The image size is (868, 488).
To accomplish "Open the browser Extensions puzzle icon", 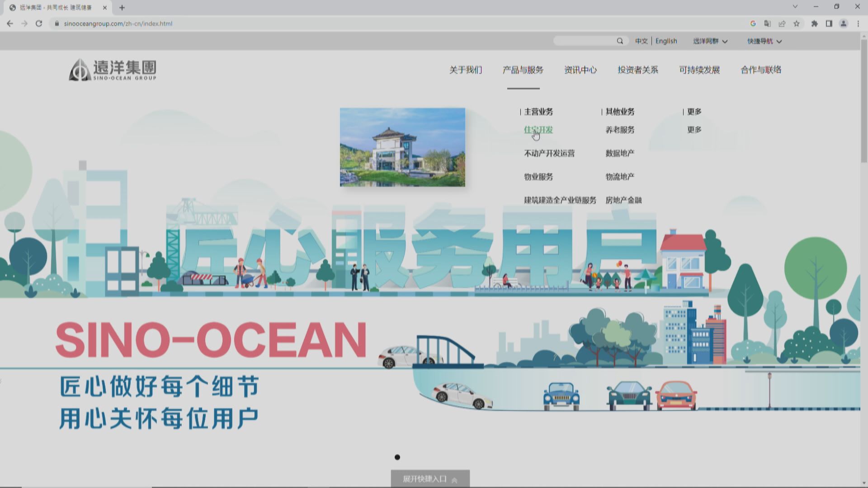I will 814,23.
